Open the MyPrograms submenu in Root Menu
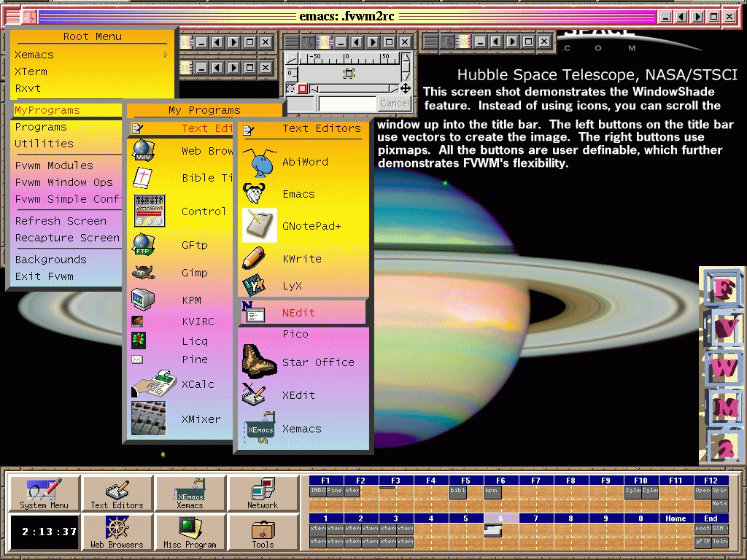Screen dimensions: 747x560 [66, 110]
